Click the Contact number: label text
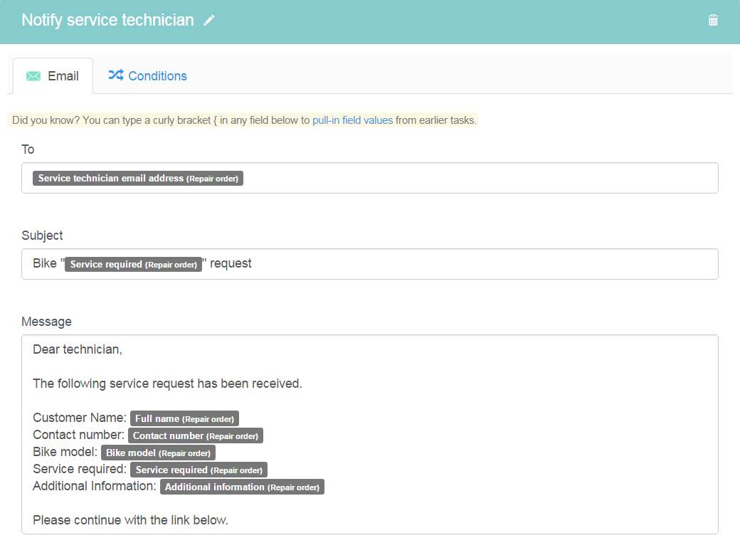 [x=78, y=435]
